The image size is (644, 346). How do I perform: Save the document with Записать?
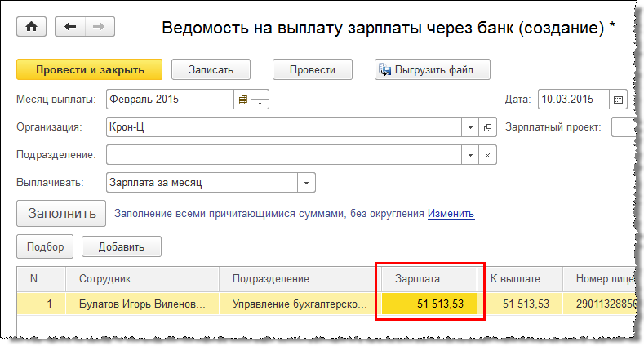click(211, 69)
